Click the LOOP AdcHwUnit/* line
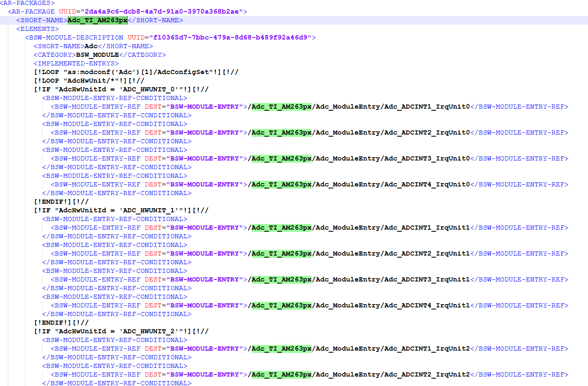 click(x=89, y=81)
